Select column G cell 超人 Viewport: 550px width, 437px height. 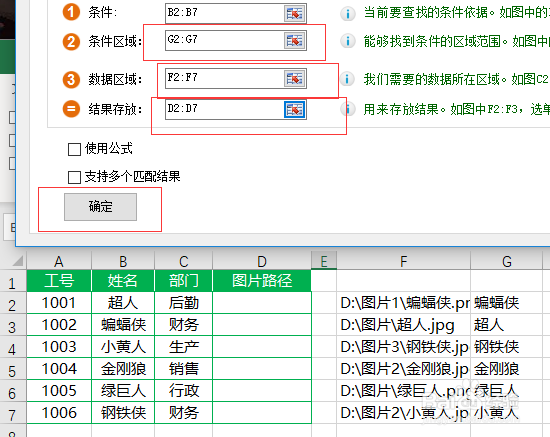click(507, 325)
